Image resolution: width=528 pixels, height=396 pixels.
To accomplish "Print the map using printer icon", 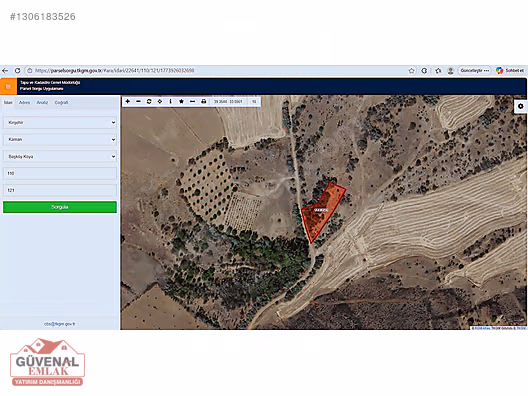I will coord(204,101).
